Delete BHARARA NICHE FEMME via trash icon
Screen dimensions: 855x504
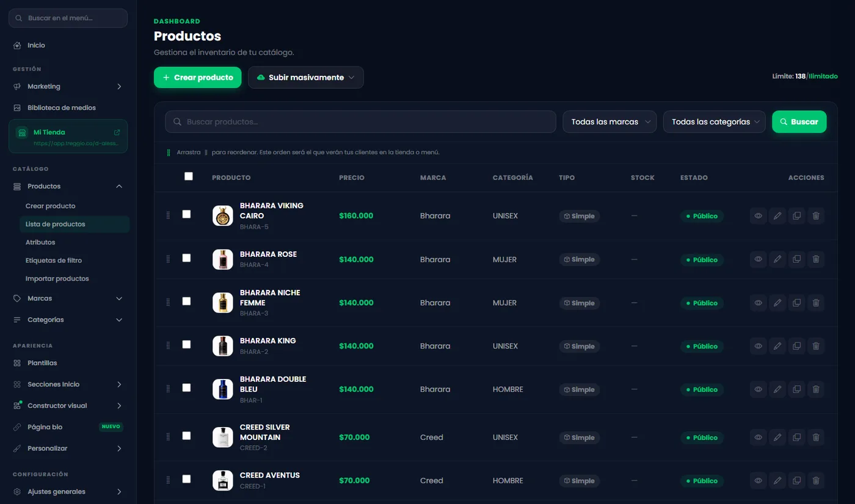click(816, 303)
